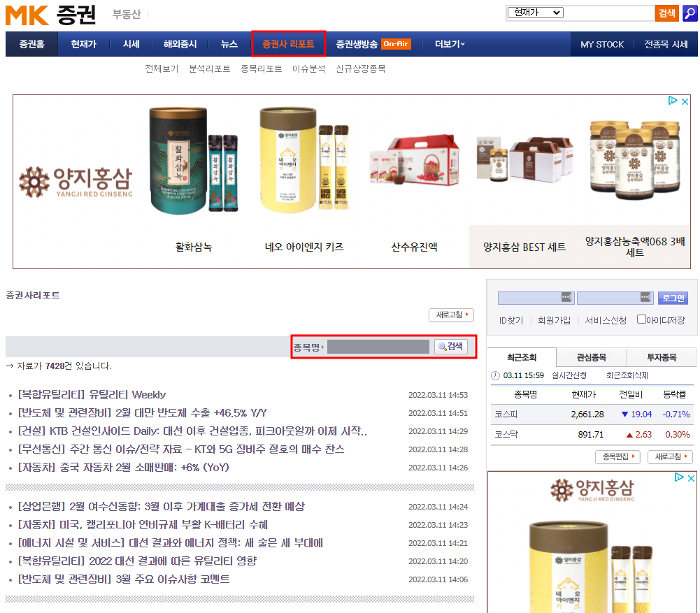This screenshot has width=700, height=613.
Task: Click AdChoices icon on top banner
Action: coord(672,101)
